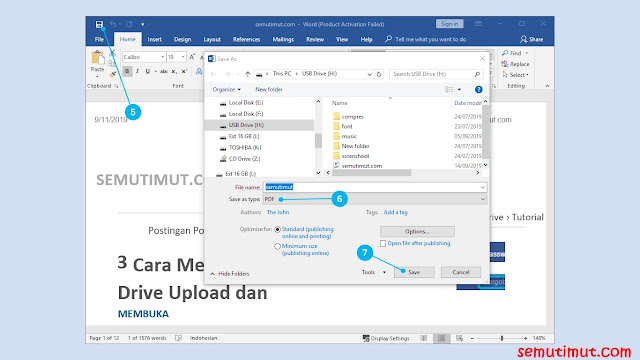Click the zoom slider handle in status bar
The height and width of the screenshot is (360, 640).
[502, 338]
